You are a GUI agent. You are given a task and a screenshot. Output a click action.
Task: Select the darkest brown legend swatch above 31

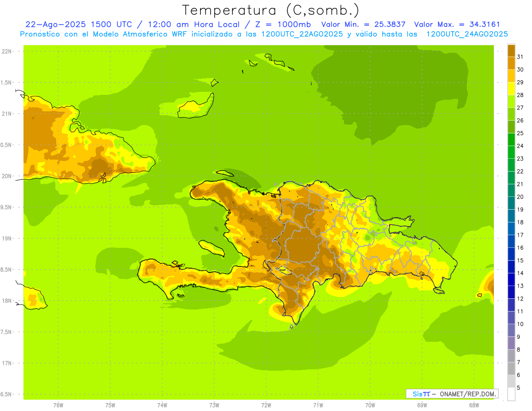511,51
